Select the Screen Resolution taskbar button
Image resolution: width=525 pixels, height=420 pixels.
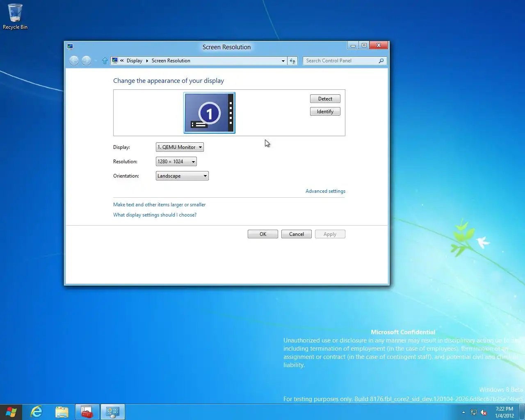pyautogui.click(x=112, y=412)
